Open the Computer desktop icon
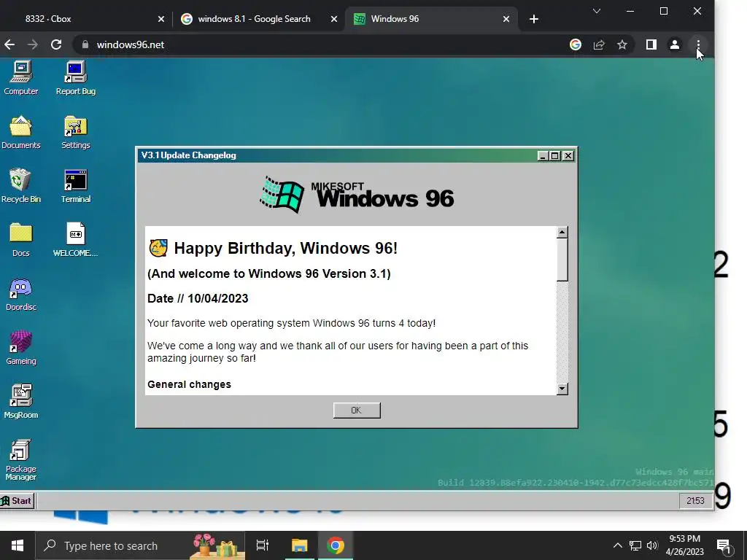The height and width of the screenshot is (560, 747). tap(21, 77)
